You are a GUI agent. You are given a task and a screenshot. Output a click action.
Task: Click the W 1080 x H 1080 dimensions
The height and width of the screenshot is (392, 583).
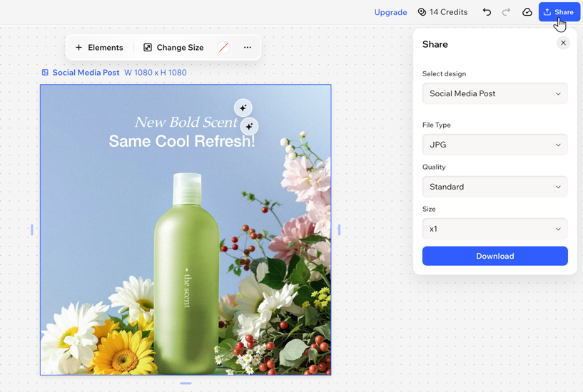pyautogui.click(x=156, y=73)
